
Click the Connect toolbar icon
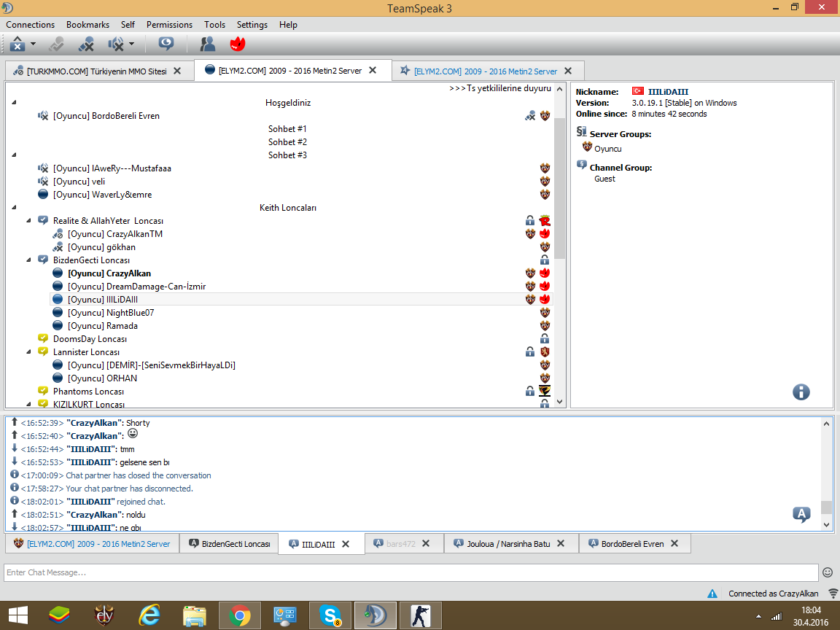tap(17, 44)
